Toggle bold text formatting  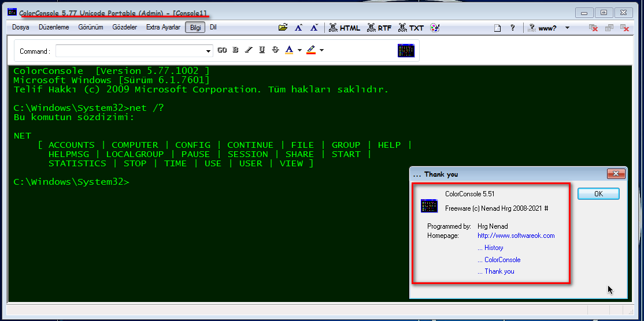coord(235,50)
